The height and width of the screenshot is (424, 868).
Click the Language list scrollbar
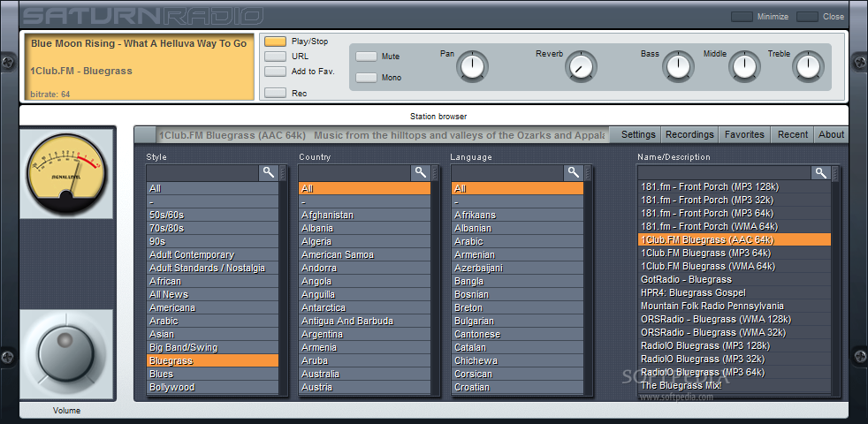pyautogui.click(x=589, y=280)
